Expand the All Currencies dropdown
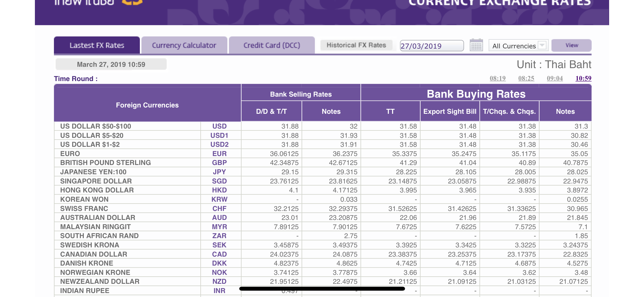This screenshot has width=644, height=297. coord(514,46)
